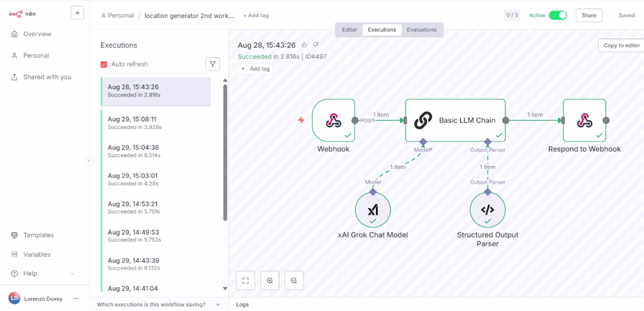Screen dimensions: 644x311
Task: Select execution Aug 29, 15:03:01
Action: point(156,179)
